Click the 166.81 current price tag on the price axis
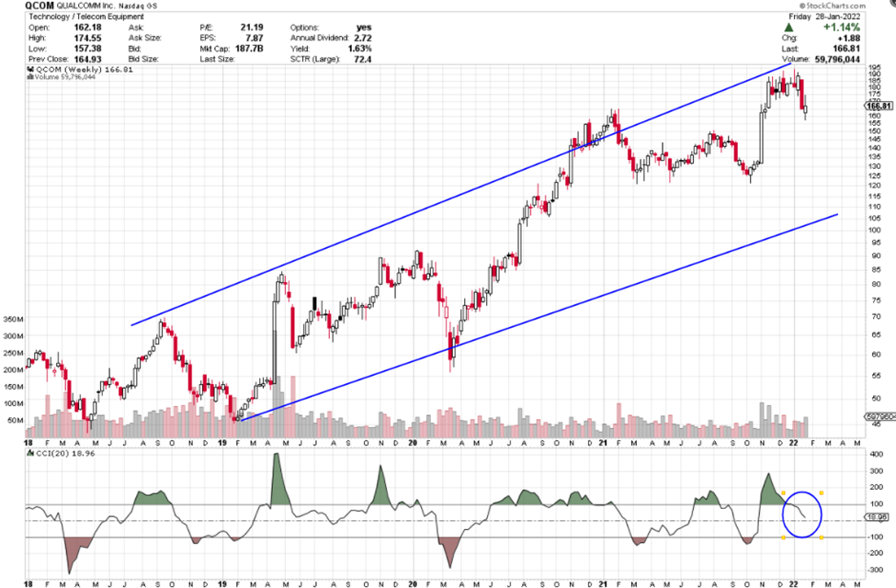896x588 pixels. point(879,106)
